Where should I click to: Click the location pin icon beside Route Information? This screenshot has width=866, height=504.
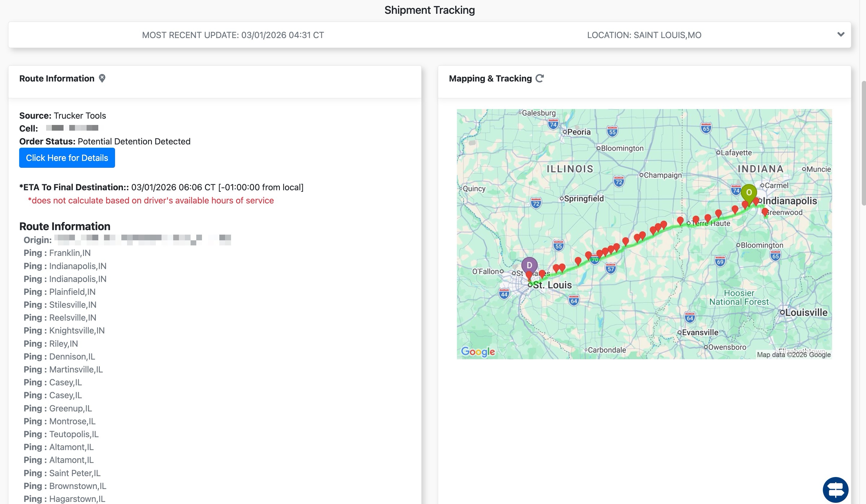[102, 78]
